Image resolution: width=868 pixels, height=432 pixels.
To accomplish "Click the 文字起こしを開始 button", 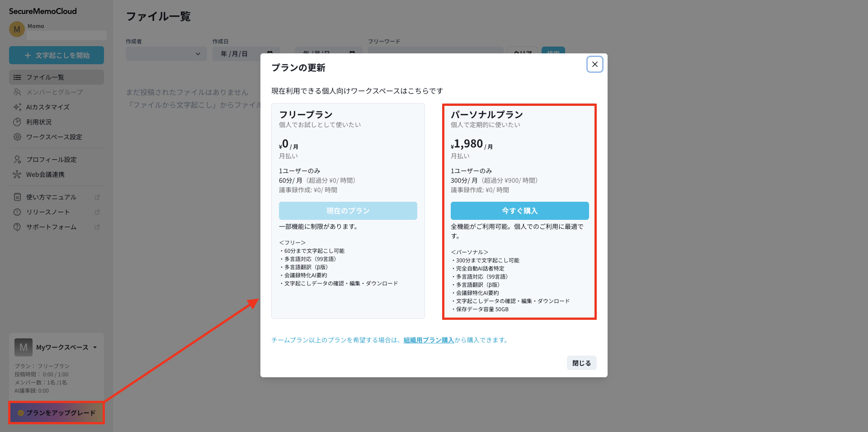I will click(57, 55).
